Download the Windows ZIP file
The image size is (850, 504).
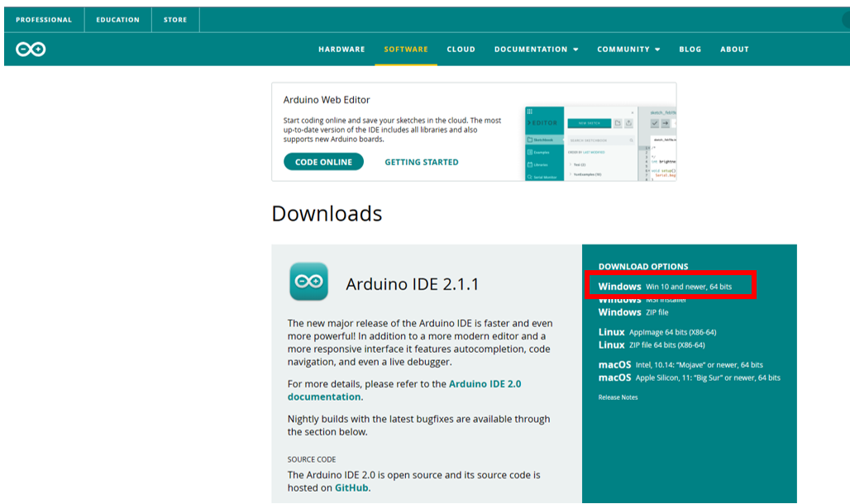pyautogui.click(x=633, y=312)
